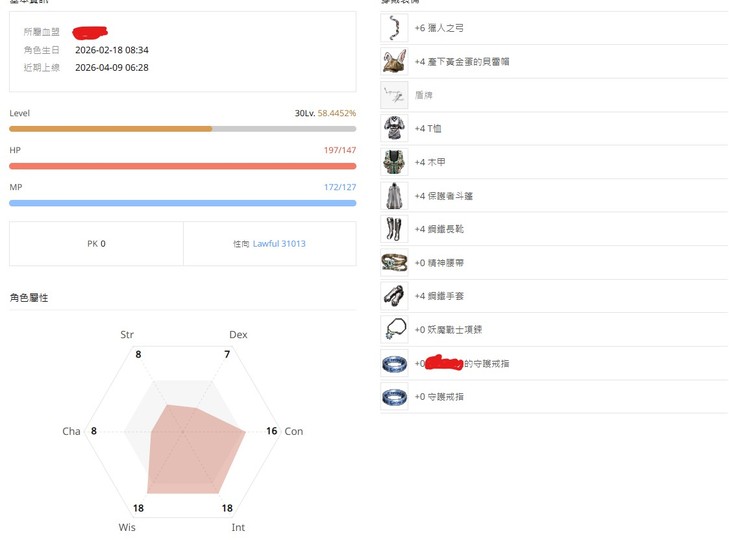The image size is (729, 540).
Task: Click the PK 0 cell
Action: click(x=96, y=244)
